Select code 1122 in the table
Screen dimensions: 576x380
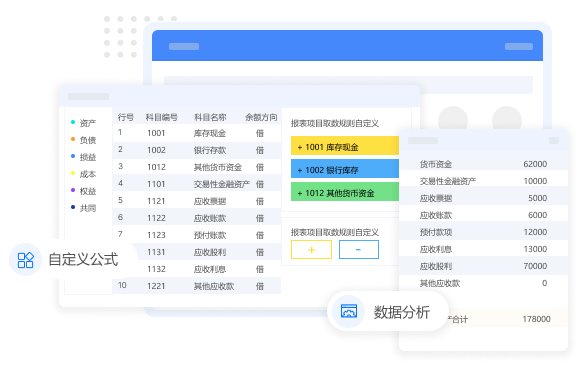click(156, 218)
